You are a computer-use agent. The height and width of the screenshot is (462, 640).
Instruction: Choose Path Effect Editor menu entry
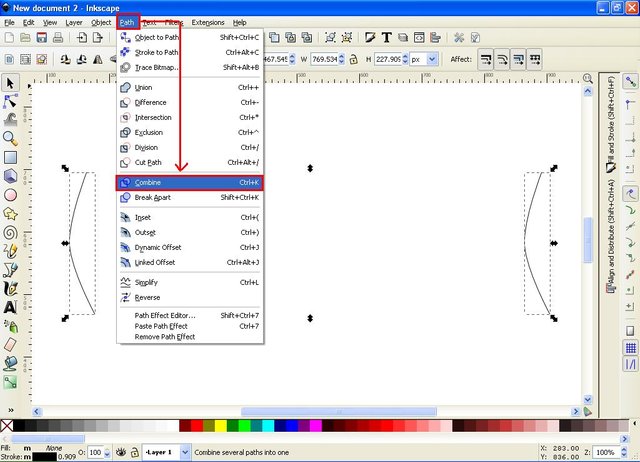[190, 315]
